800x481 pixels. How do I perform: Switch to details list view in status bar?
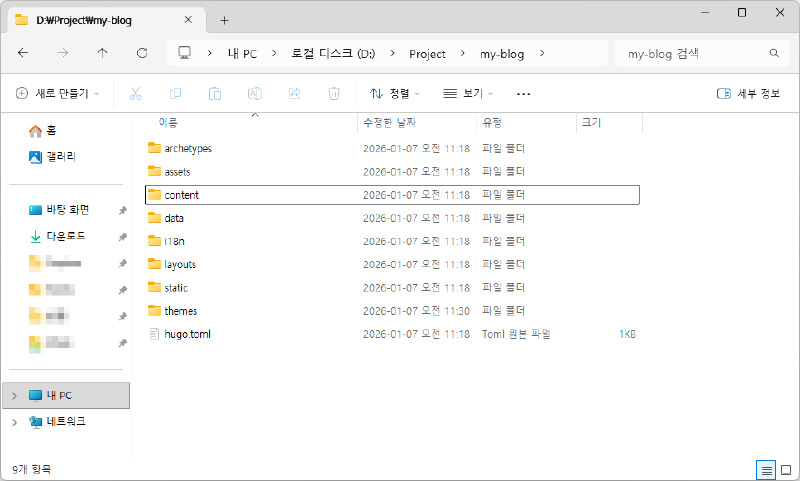pos(766,469)
